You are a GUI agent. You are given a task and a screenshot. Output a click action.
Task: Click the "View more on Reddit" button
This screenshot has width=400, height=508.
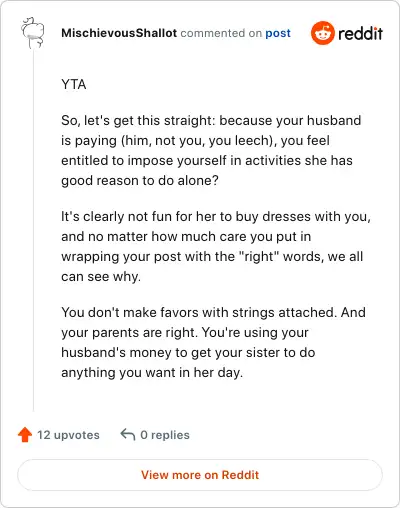(x=200, y=475)
